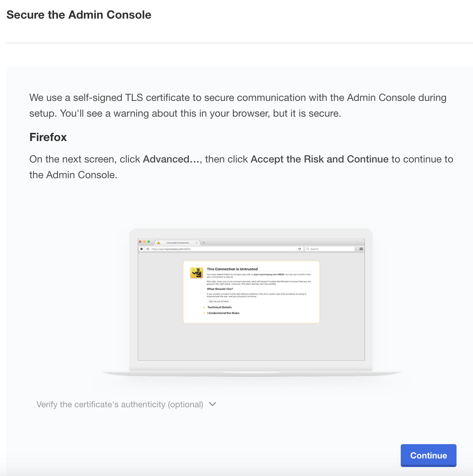Image resolution: width=473 pixels, height=476 pixels.
Task: Close the Untrusted Connection tab
Action: tap(196, 243)
